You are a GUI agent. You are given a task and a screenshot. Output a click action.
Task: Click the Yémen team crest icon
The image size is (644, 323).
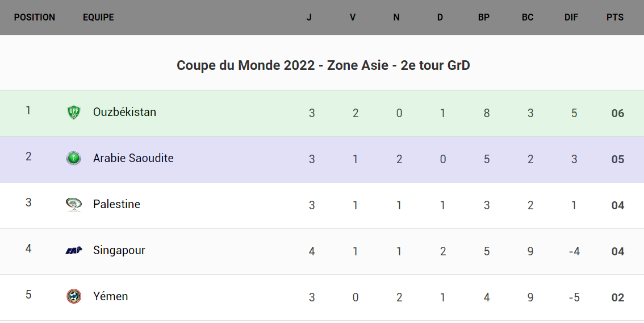(73, 297)
